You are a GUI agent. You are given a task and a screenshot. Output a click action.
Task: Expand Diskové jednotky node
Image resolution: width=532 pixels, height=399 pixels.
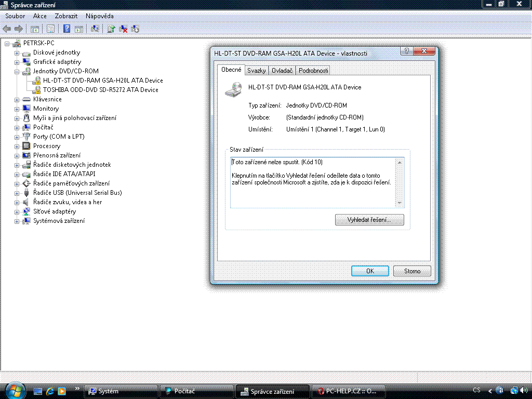click(17, 53)
